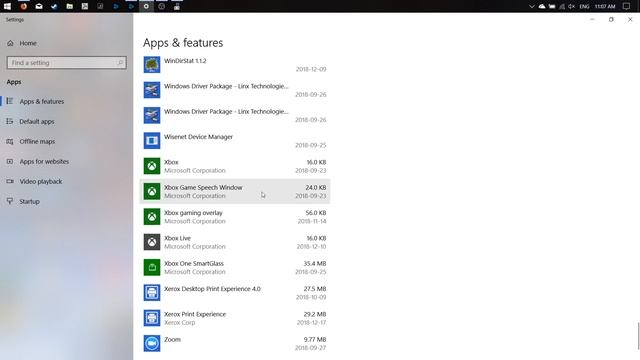Click the ENG language indicator
The height and width of the screenshot is (360, 640).
point(584,6)
